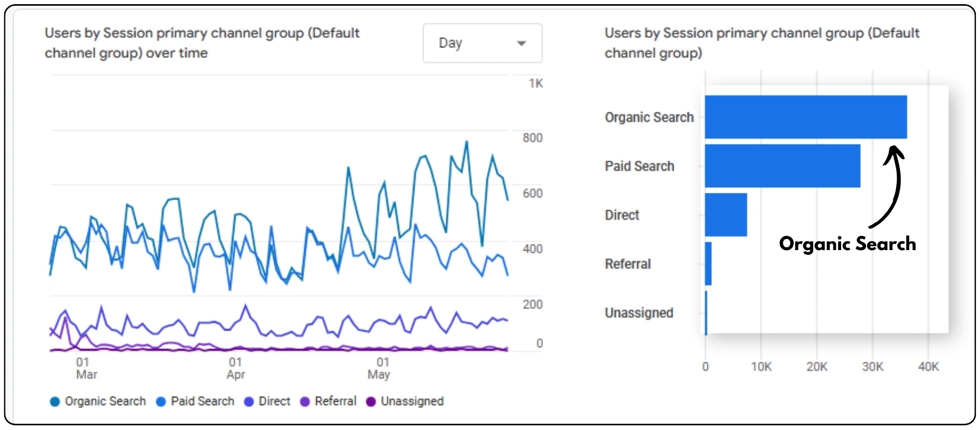Image resolution: width=980 pixels, height=430 pixels.
Task: Toggle Organic Search legend dot
Action: point(55,401)
